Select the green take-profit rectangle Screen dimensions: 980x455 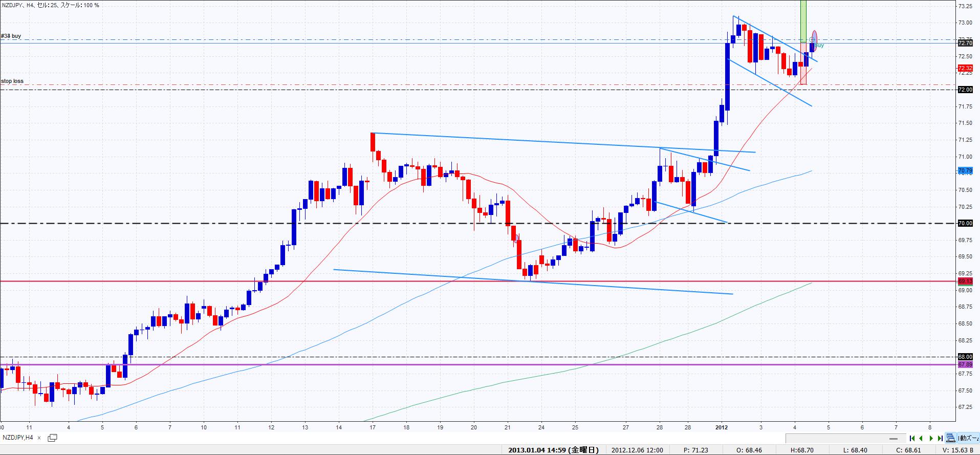pos(803,20)
